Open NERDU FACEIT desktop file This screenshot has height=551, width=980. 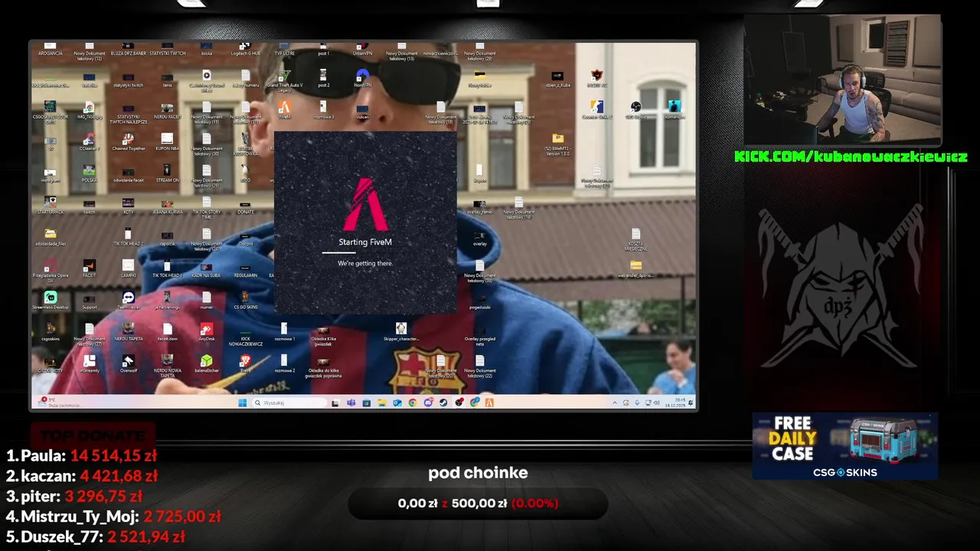point(167,110)
